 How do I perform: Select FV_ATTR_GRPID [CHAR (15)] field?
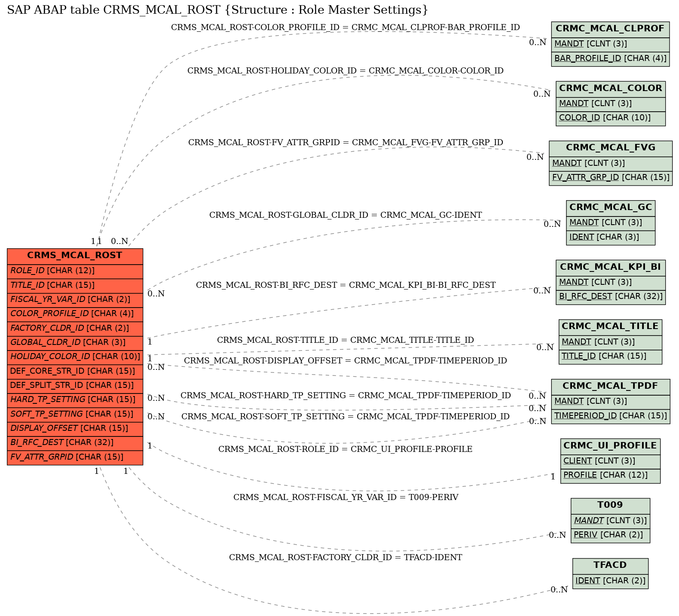(75, 457)
